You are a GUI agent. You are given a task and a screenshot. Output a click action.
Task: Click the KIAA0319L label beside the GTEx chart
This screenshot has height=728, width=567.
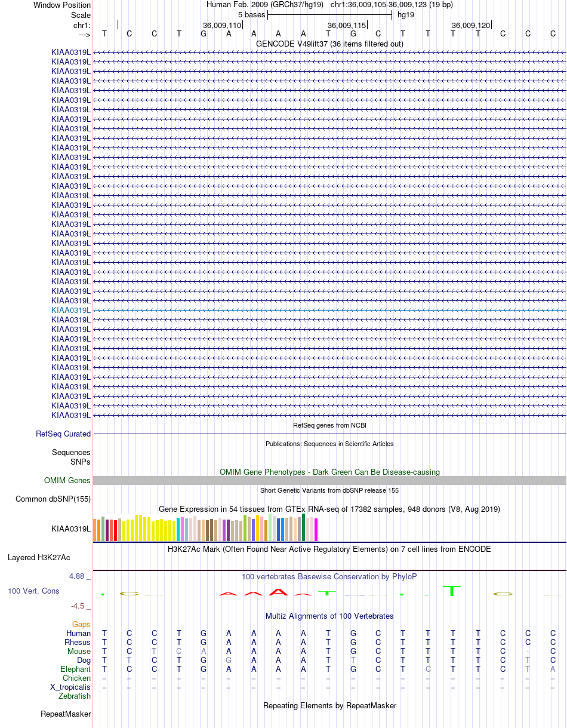[71, 529]
